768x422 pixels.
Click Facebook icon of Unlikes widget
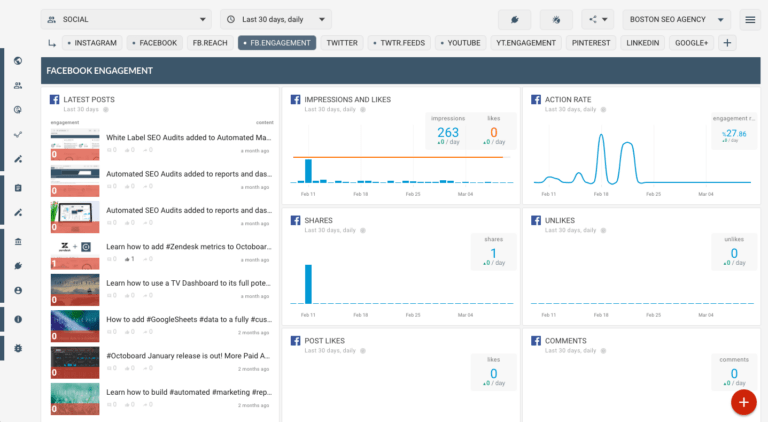[536, 220]
